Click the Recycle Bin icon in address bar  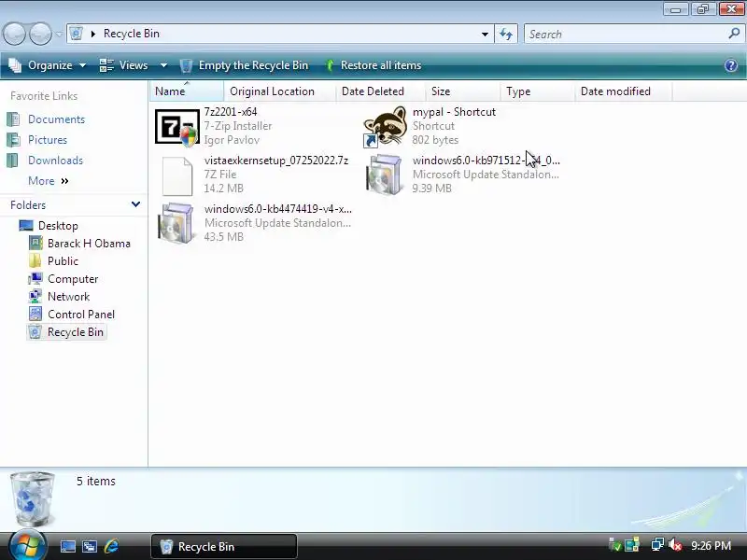[x=76, y=34]
